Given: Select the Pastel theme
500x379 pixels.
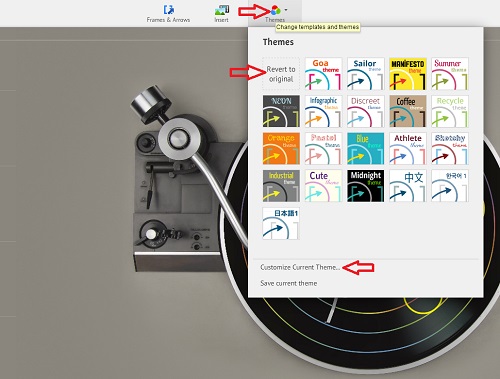Looking at the screenshot, I should (323, 148).
